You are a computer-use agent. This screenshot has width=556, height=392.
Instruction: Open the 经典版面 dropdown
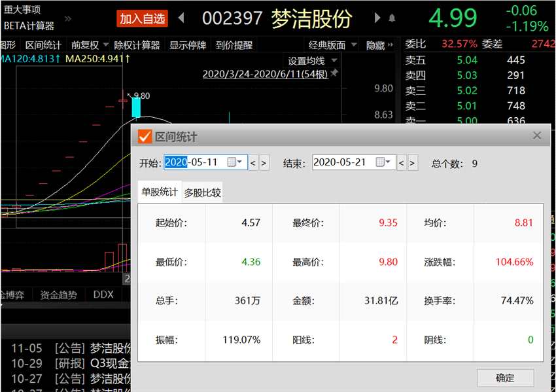pyautogui.click(x=332, y=45)
